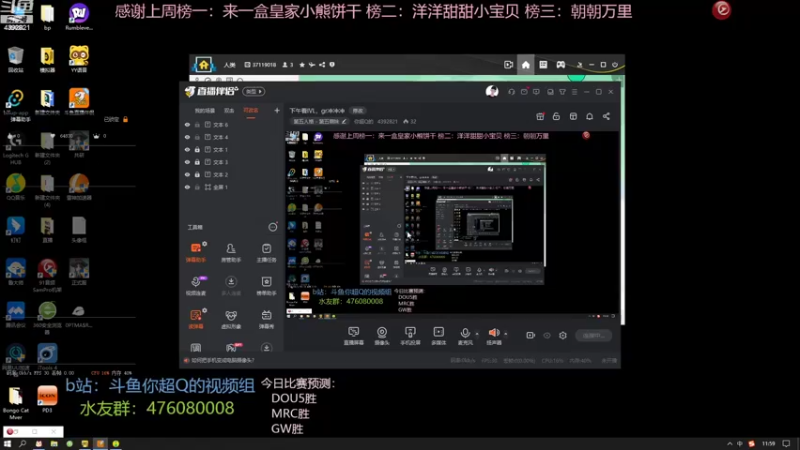Open the hamburger menu in the app title bar

(x=574, y=92)
